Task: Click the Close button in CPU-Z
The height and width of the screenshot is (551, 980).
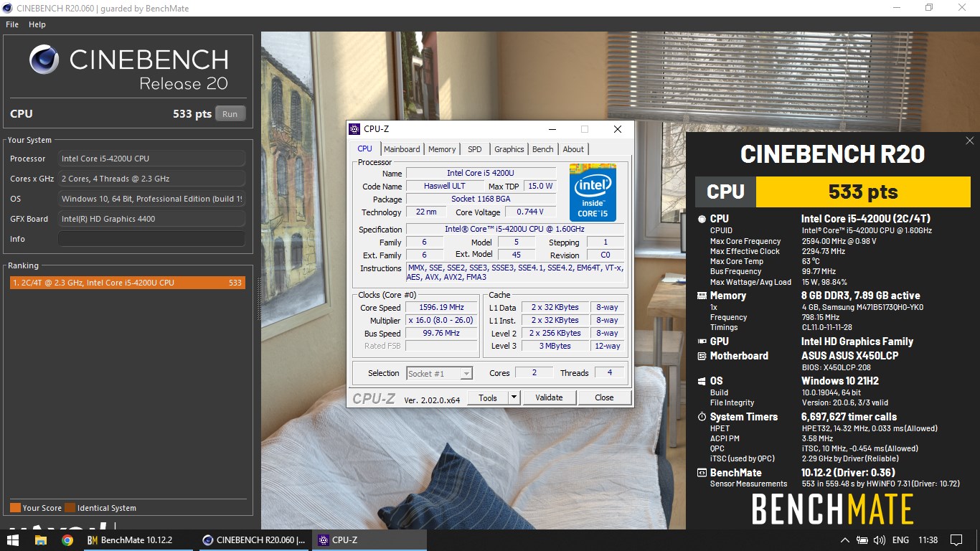Action: pyautogui.click(x=604, y=397)
